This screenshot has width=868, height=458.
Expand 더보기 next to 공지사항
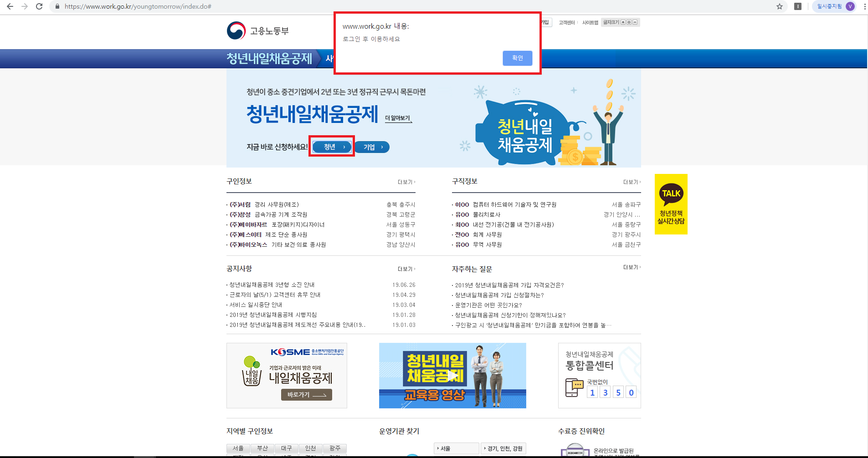pos(406,269)
